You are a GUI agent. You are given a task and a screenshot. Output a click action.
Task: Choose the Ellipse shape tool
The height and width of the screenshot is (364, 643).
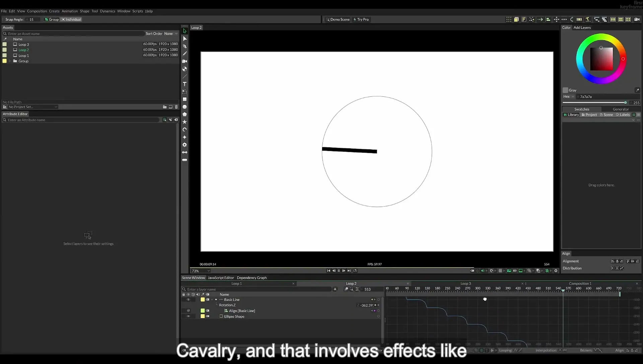tap(185, 107)
